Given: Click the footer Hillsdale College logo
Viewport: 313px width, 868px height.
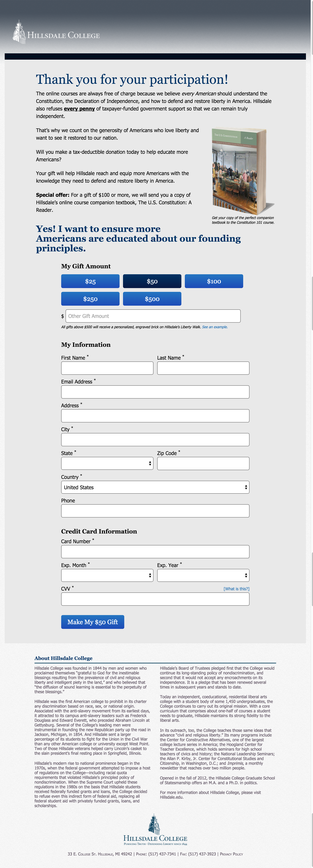Looking at the screenshot, I should [x=155, y=831].
